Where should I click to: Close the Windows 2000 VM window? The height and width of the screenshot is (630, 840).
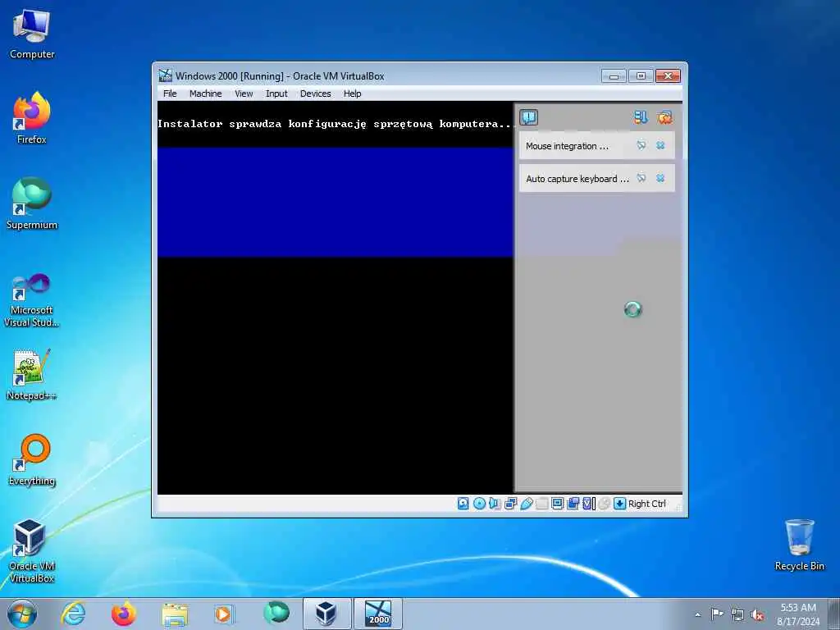click(x=668, y=76)
